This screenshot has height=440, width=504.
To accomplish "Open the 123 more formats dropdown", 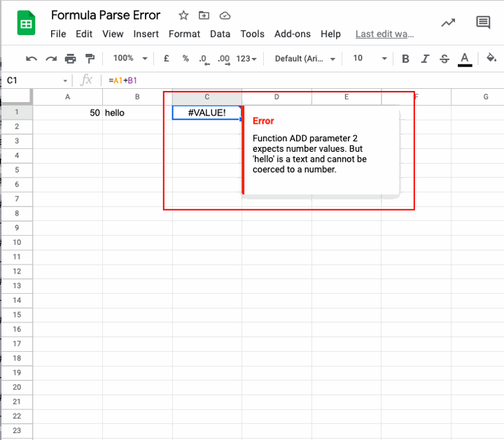I will (x=246, y=59).
